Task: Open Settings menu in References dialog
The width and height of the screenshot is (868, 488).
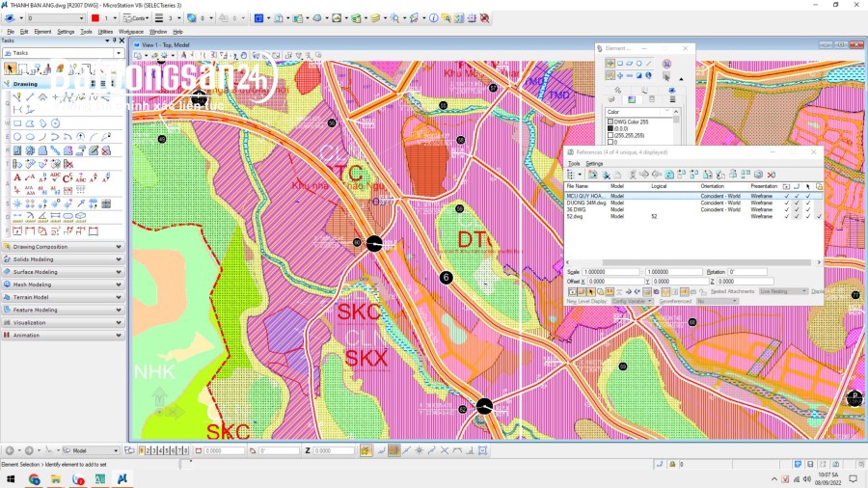Action: click(594, 164)
